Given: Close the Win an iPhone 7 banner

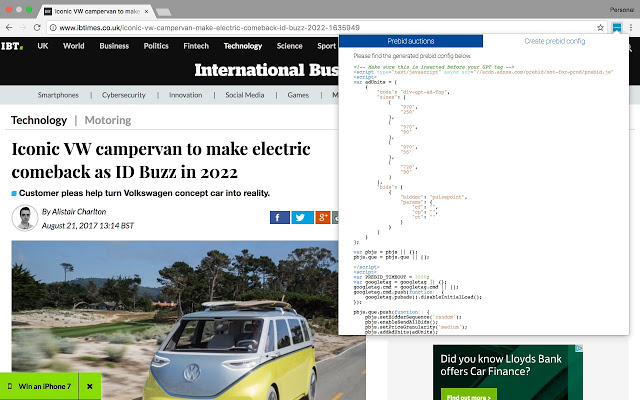Looking at the screenshot, I should pos(89,386).
